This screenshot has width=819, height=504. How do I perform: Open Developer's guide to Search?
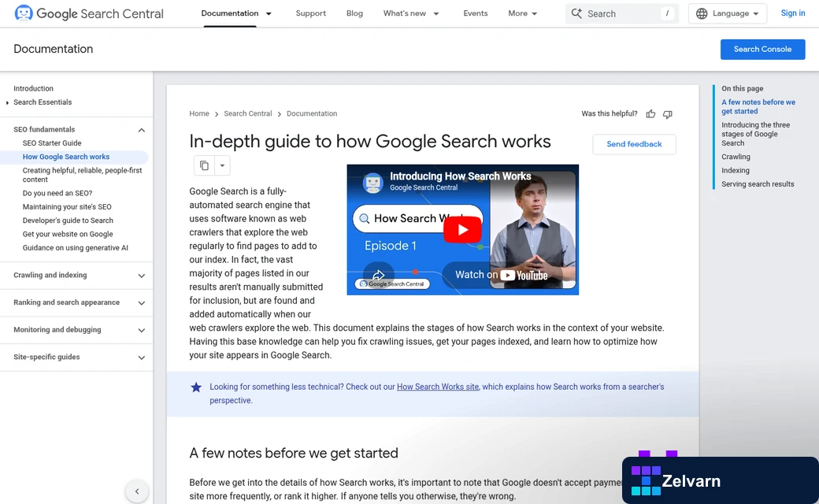[68, 220]
